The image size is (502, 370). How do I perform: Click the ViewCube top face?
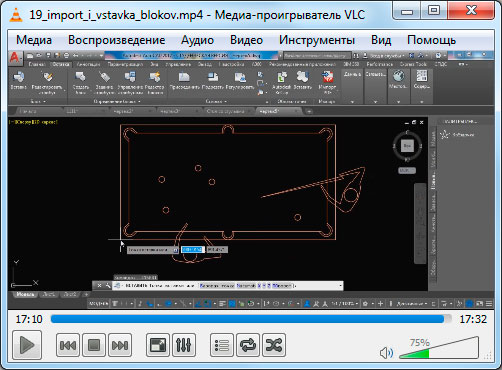coord(407,146)
